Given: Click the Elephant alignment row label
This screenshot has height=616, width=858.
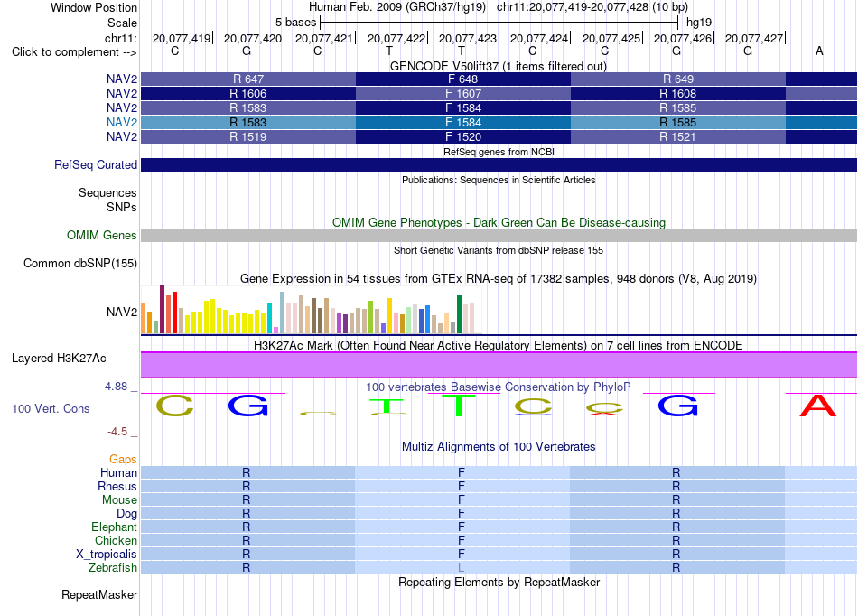Looking at the screenshot, I should (114, 527).
